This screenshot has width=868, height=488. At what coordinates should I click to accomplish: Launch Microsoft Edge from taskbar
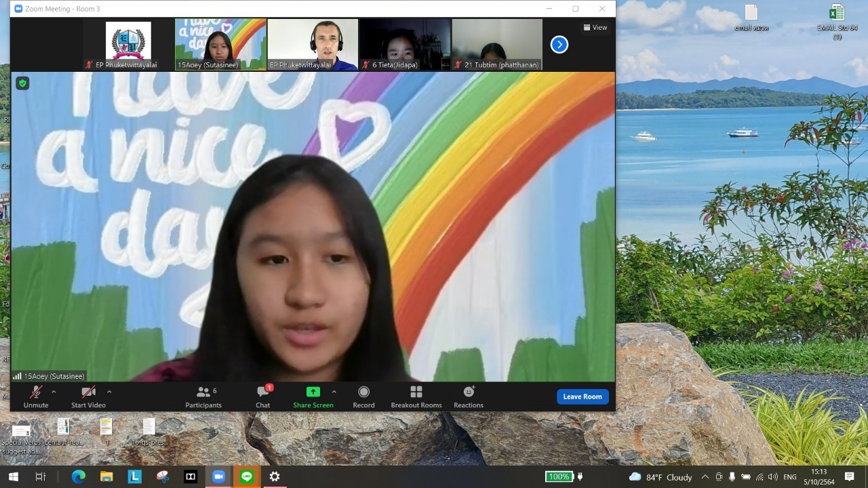(x=78, y=476)
